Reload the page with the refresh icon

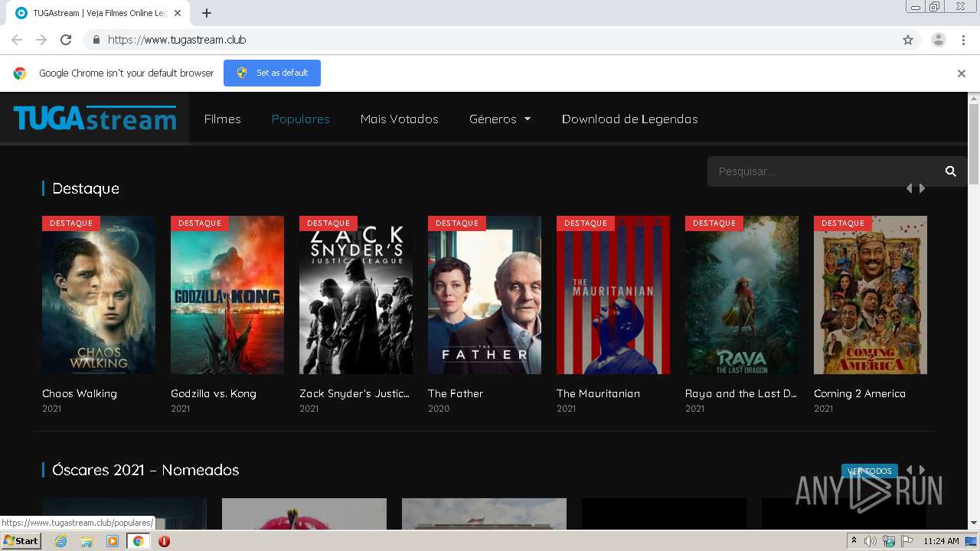coord(66,40)
